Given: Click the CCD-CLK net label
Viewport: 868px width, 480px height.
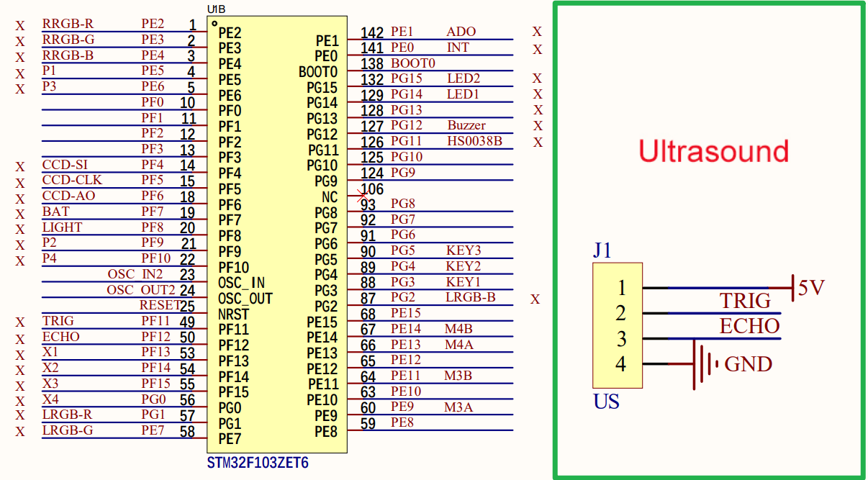Looking at the screenshot, I should [x=72, y=181].
